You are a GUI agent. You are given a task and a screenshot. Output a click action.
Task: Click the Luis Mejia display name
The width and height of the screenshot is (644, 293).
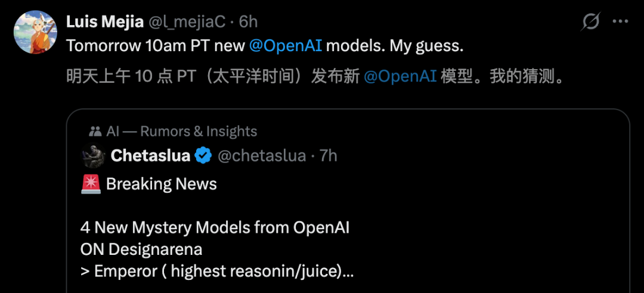coord(105,22)
